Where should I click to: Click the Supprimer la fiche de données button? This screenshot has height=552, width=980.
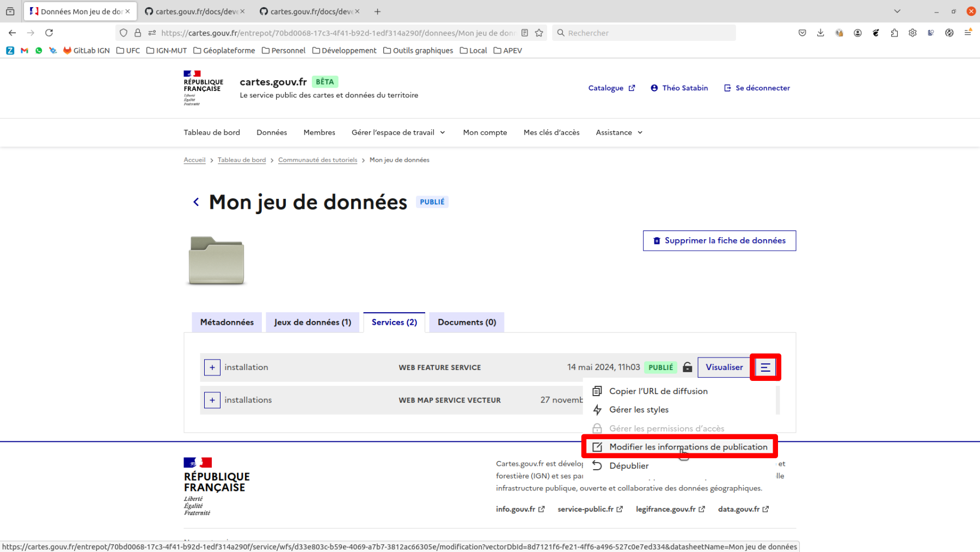719,240
